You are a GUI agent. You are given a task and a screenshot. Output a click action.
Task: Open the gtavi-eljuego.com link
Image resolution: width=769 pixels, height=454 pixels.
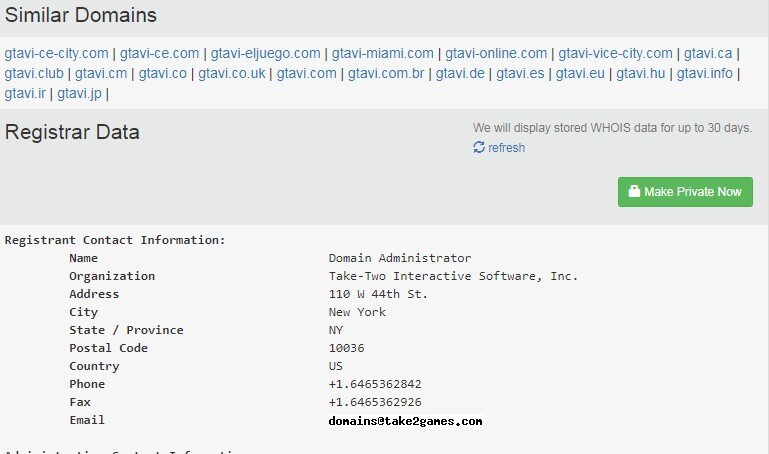click(x=265, y=53)
